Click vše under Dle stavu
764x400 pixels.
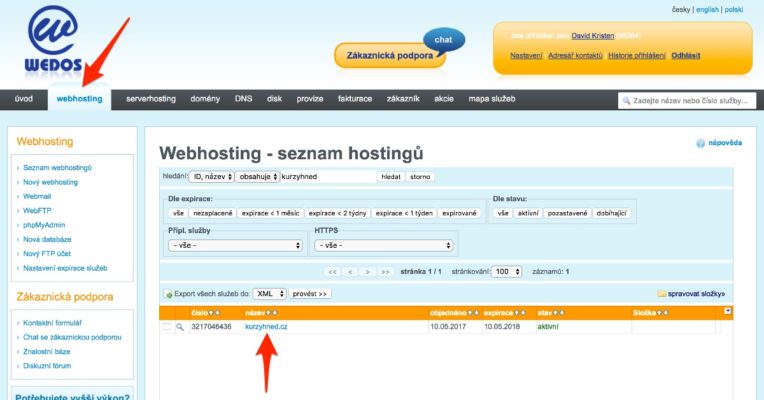pos(503,213)
